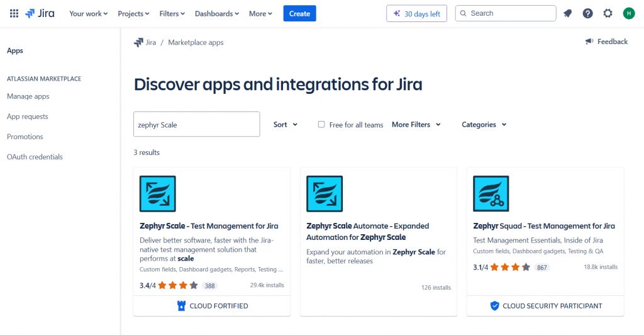Select the Zephyr Squad app logo
Image resolution: width=644 pixels, height=335 pixels.
click(x=491, y=193)
